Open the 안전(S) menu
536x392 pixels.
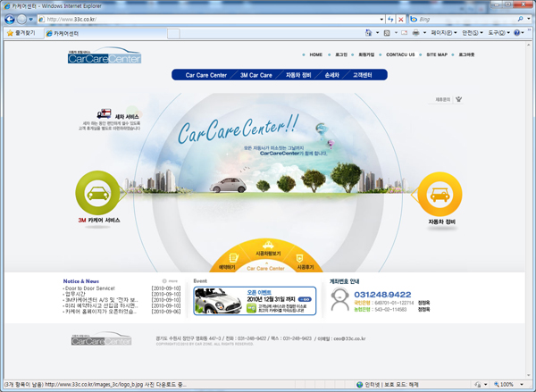point(473,33)
